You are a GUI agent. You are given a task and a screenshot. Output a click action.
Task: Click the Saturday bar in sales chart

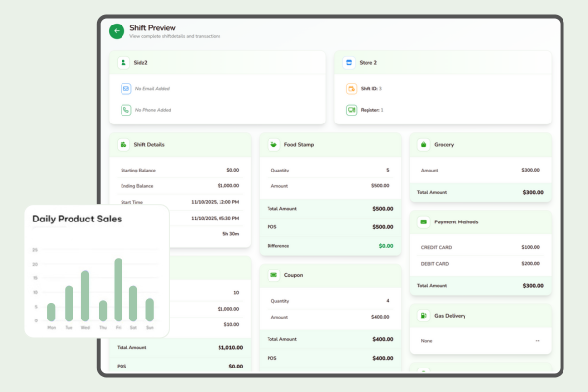point(133,304)
